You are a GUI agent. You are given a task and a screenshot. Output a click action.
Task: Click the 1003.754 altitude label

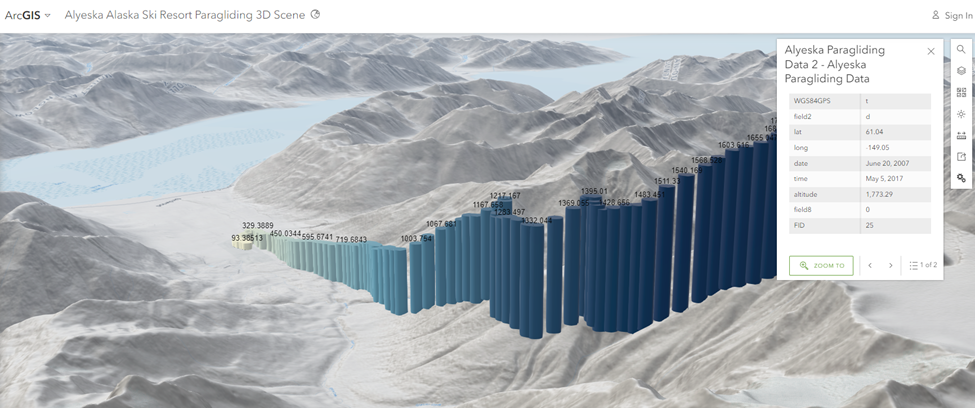click(x=416, y=238)
